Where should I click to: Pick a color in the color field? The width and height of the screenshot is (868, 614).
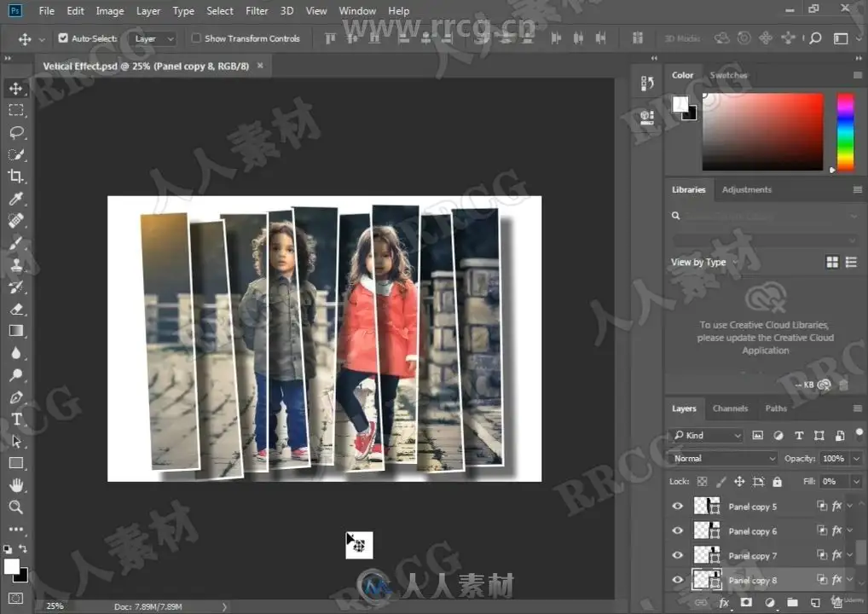coord(762,131)
